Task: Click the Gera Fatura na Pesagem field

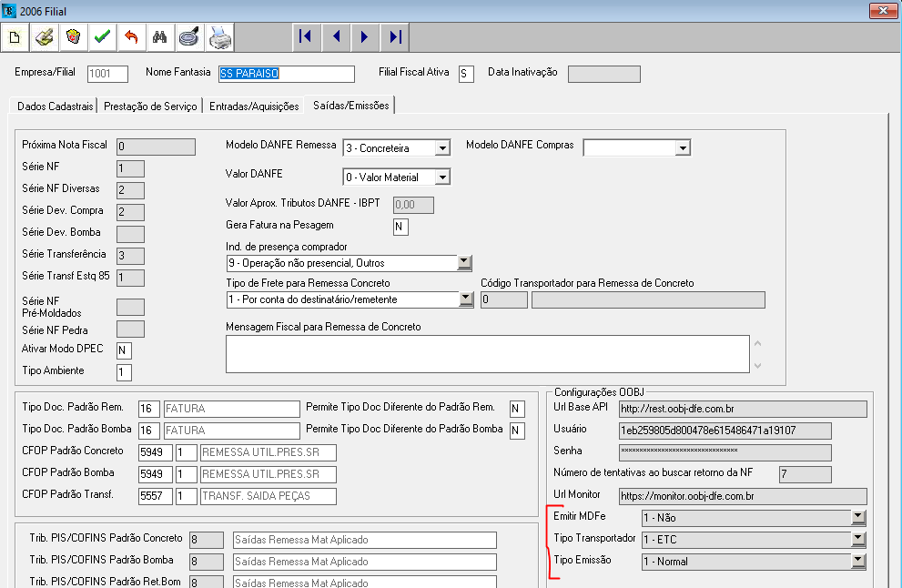Action: coord(401,227)
